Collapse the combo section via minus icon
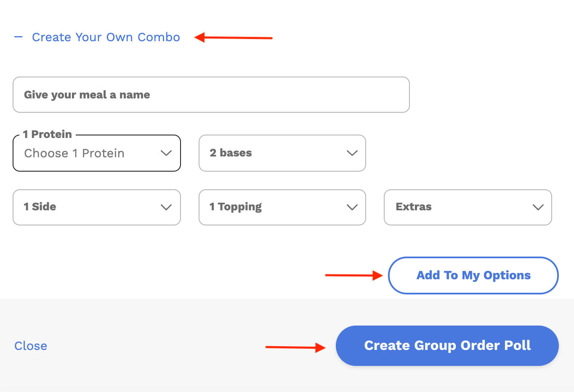 (x=18, y=37)
